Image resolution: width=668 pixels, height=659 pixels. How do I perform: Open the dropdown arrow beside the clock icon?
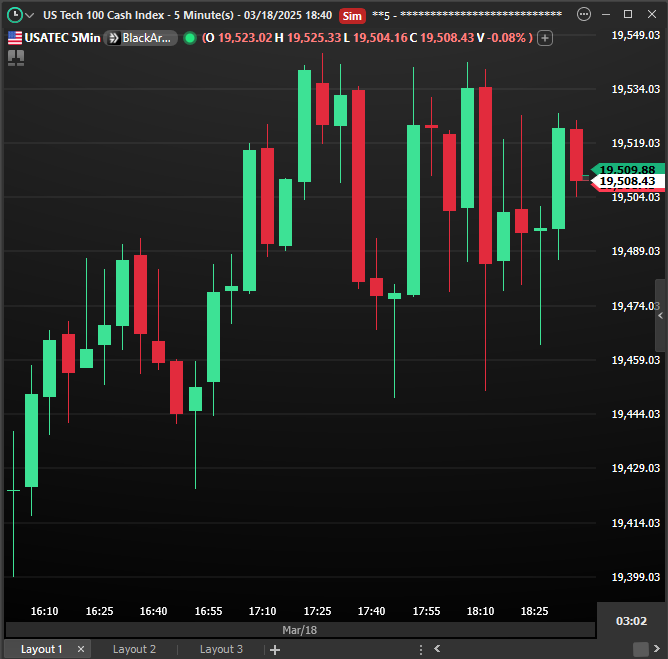(29, 16)
